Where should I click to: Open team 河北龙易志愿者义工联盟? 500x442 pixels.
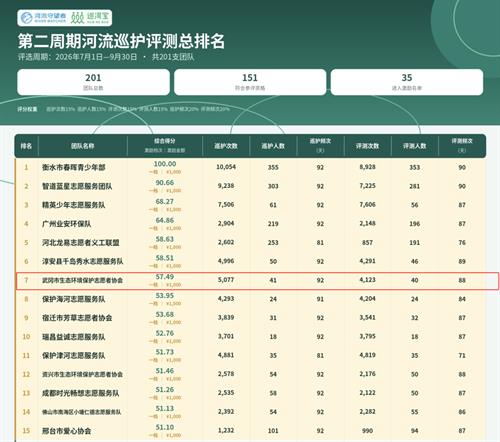pos(81,243)
